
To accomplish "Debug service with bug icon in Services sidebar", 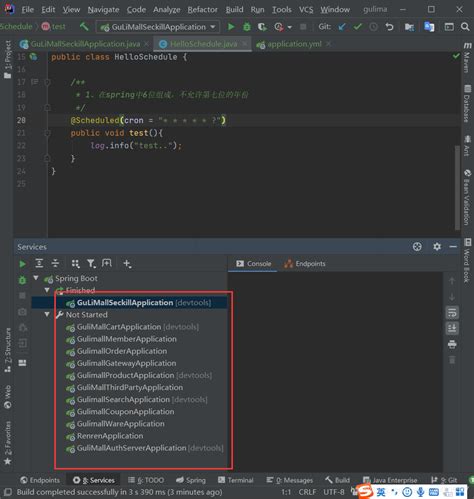I will 22,280.
